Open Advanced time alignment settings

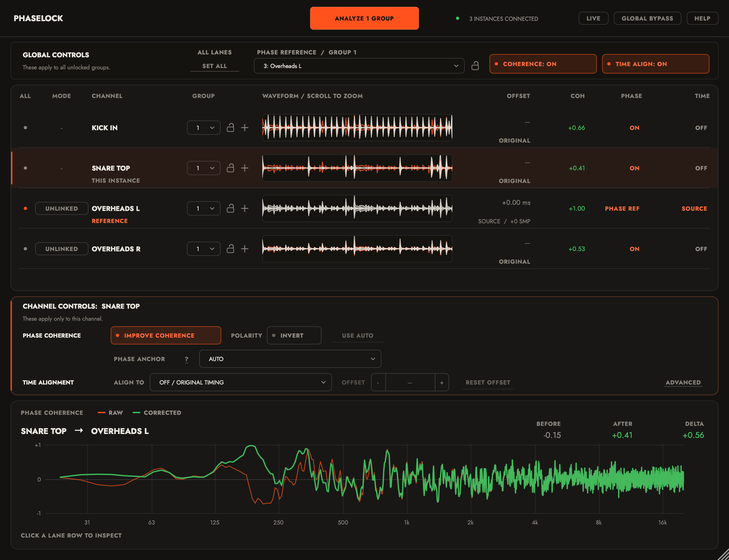point(683,382)
